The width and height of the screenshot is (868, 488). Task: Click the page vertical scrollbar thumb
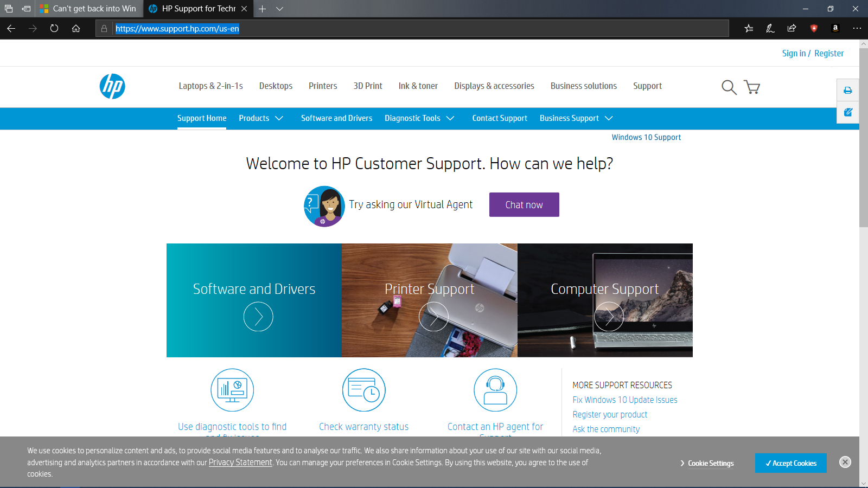[x=864, y=138]
